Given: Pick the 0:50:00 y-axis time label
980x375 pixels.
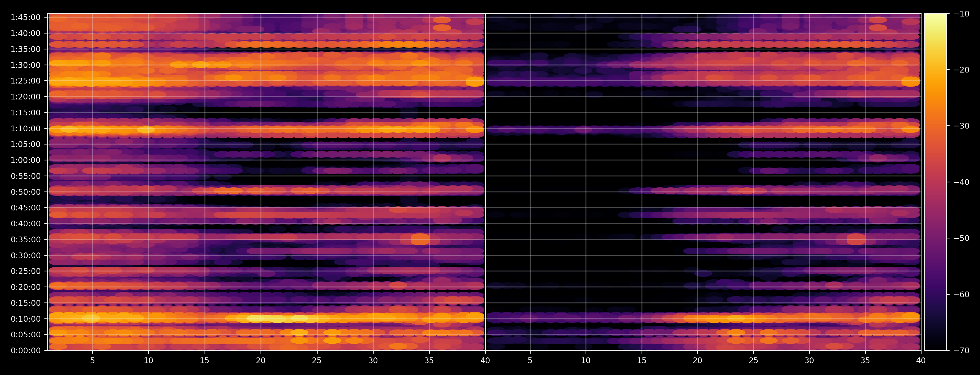Looking at the screenshot, I should coord(26,192).
